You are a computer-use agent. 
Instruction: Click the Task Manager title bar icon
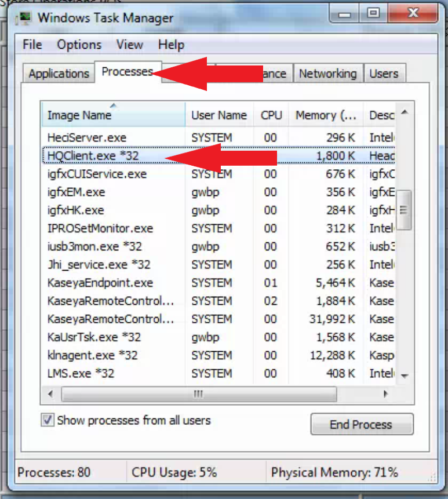pos(24,18)
